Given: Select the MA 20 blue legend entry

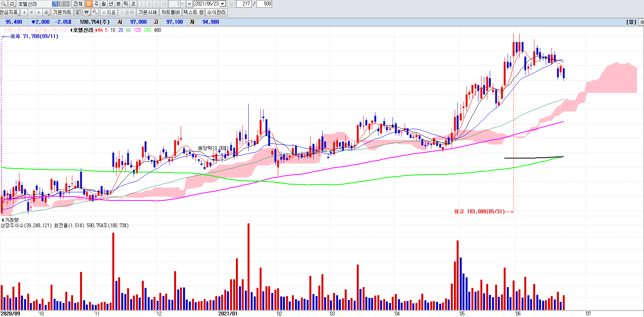Looking at the screenshot, I should (x=120, y=30).
